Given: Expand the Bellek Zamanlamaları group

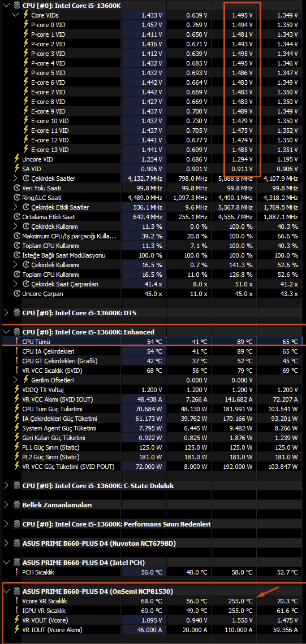Looking at the screenshot, I should click(6, 505).
